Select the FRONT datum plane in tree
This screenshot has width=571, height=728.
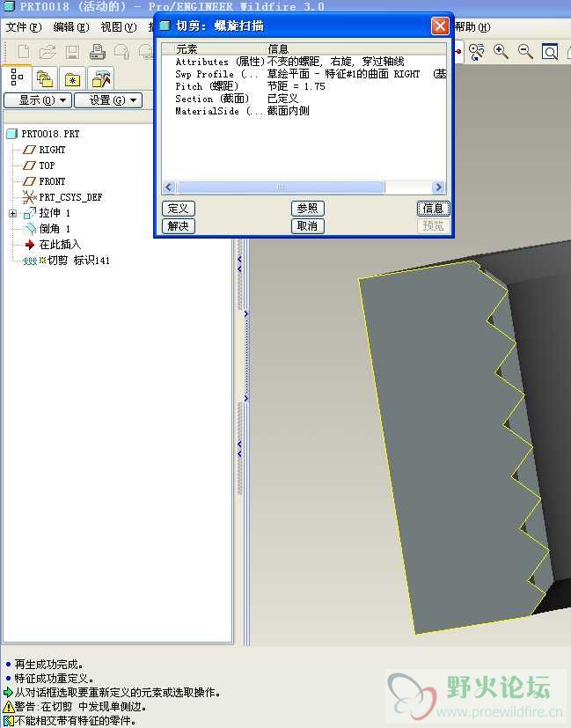[52, 181]
